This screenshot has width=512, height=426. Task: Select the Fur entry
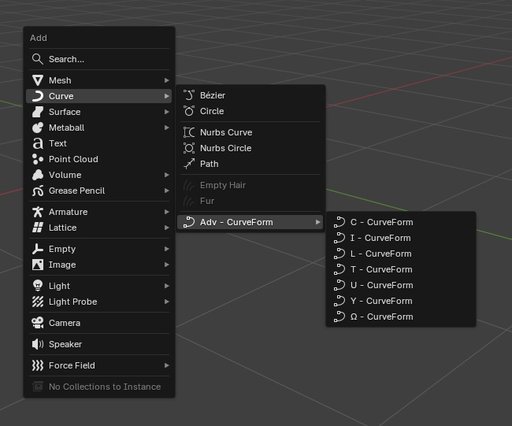pos(250,201)
